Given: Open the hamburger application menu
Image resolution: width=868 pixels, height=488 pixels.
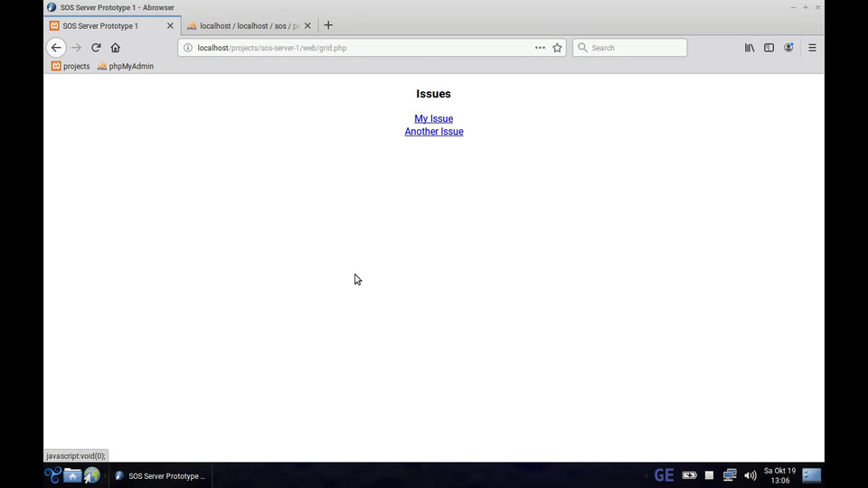Looking at the screenshot, I should click(x=812, y=48).
